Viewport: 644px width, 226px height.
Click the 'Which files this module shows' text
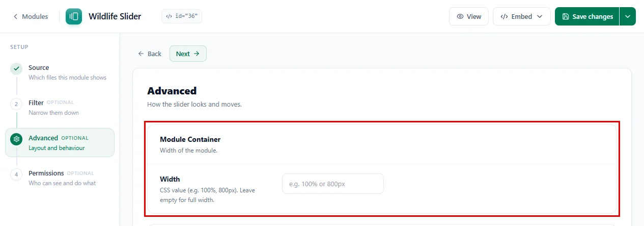pyautogui.click(x=68, y=78)
